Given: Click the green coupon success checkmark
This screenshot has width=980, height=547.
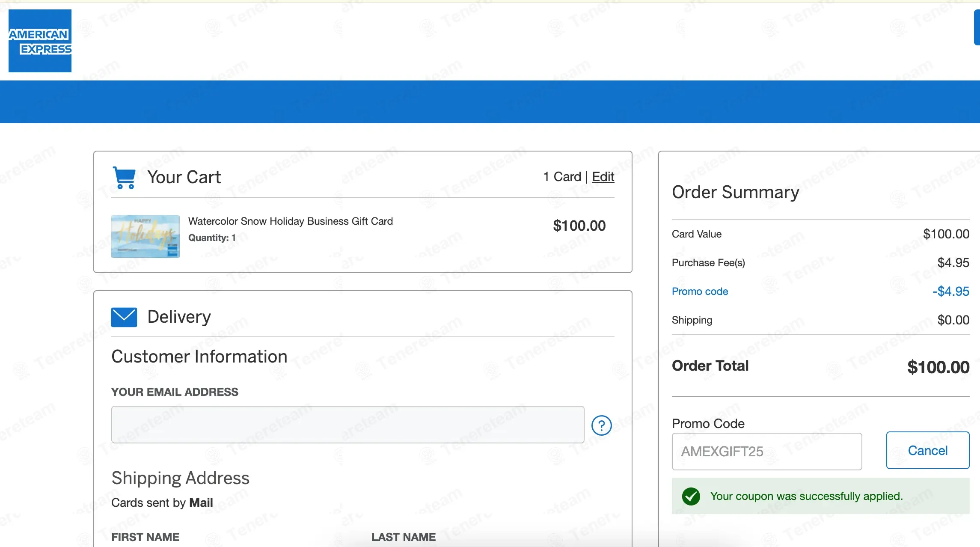Looking at the screenshot, I should 691,496.
